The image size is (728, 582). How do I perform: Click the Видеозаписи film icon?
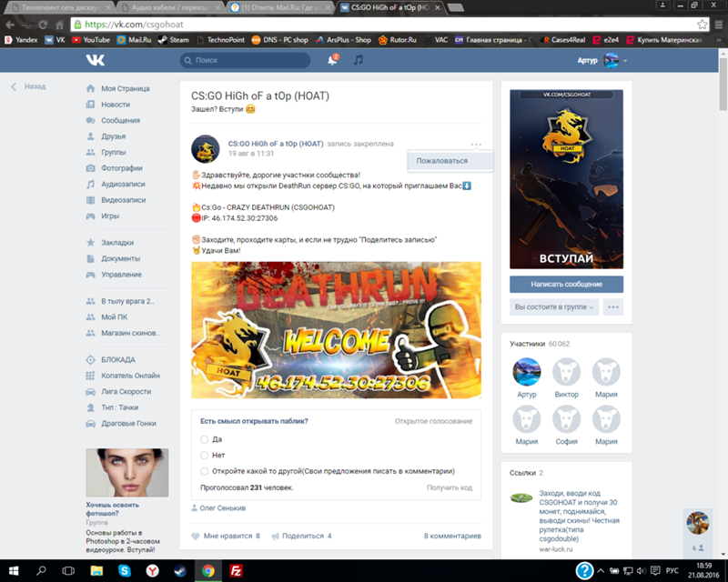point(90,200)
